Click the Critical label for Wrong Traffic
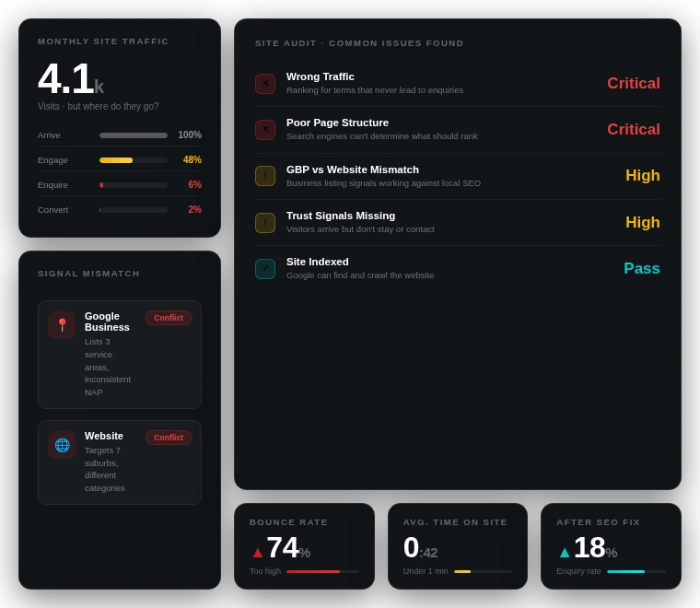The height and width of the screenshot is (608, 700). click(x=633, y=84)
